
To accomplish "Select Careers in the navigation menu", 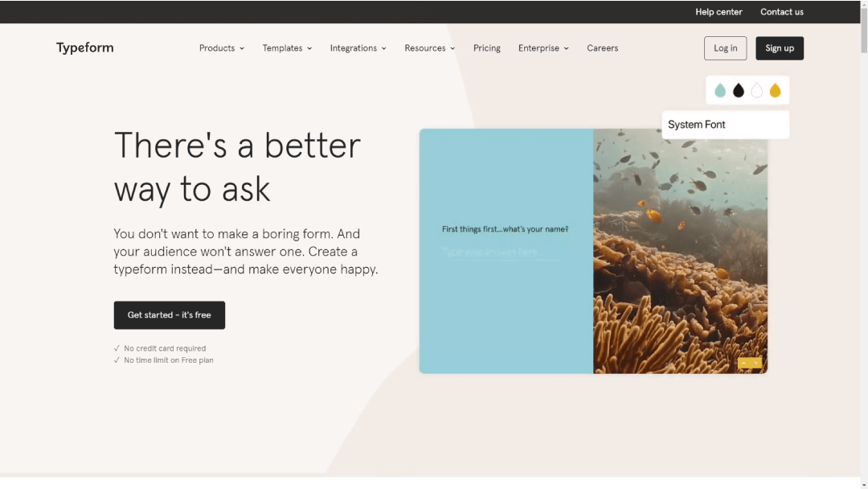I will tap(602, 48).
